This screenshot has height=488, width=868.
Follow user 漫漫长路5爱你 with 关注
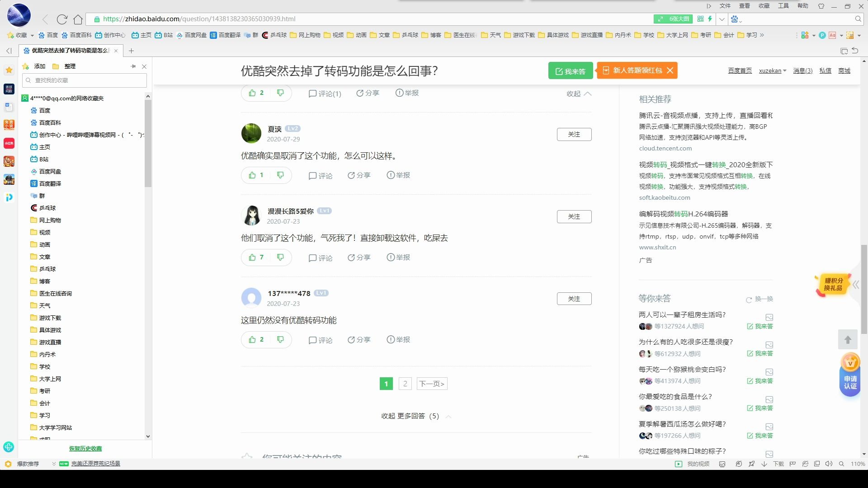[x=574, y=216]
